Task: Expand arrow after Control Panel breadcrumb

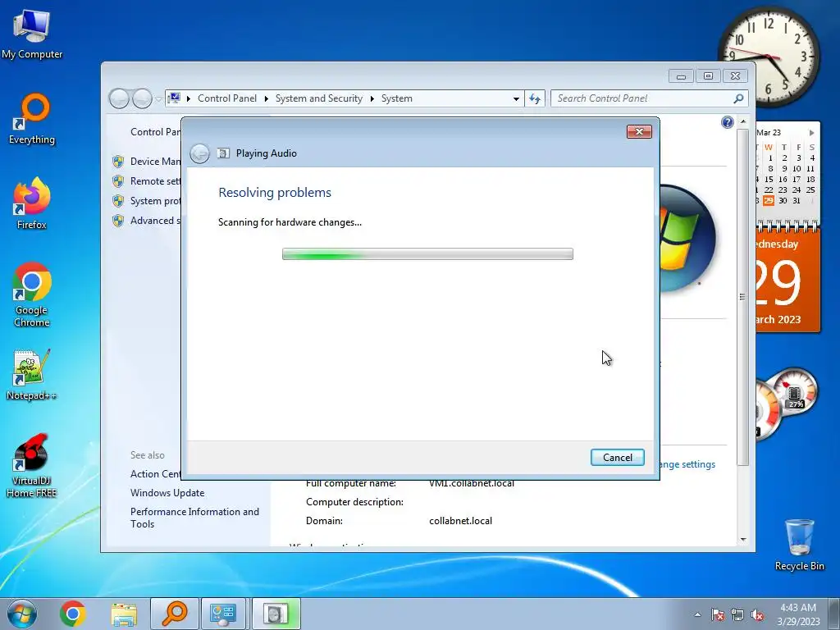Action: [267, 98]
